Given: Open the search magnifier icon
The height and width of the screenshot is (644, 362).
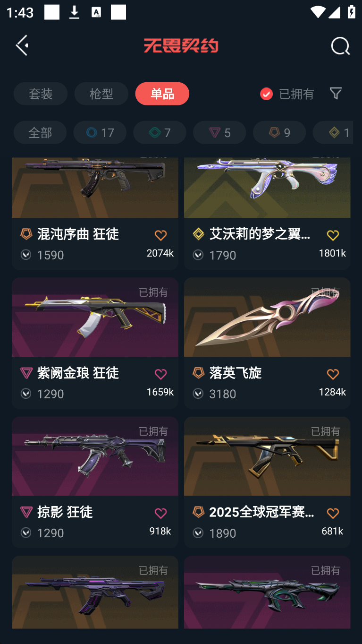Looking at the screenshot, I should tap(340, 46).
